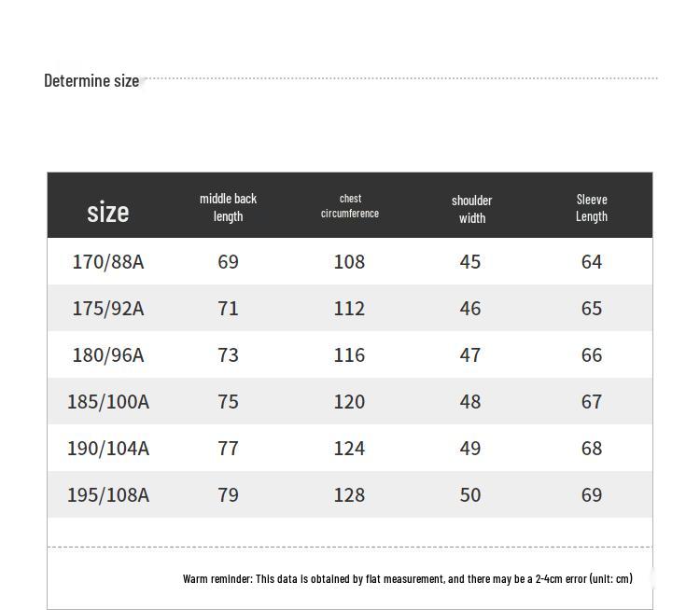Click the "Sleeve Length" column header
Viewport: 700px width, 610px height.
click(592, 207)
